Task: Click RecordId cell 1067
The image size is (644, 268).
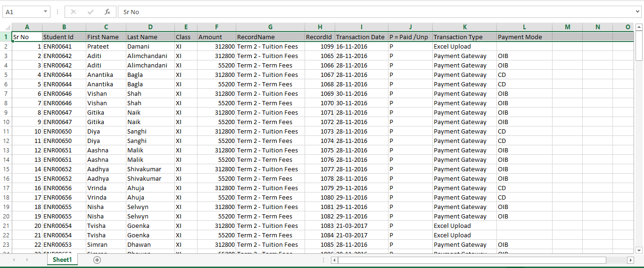Action: (320, 75)
